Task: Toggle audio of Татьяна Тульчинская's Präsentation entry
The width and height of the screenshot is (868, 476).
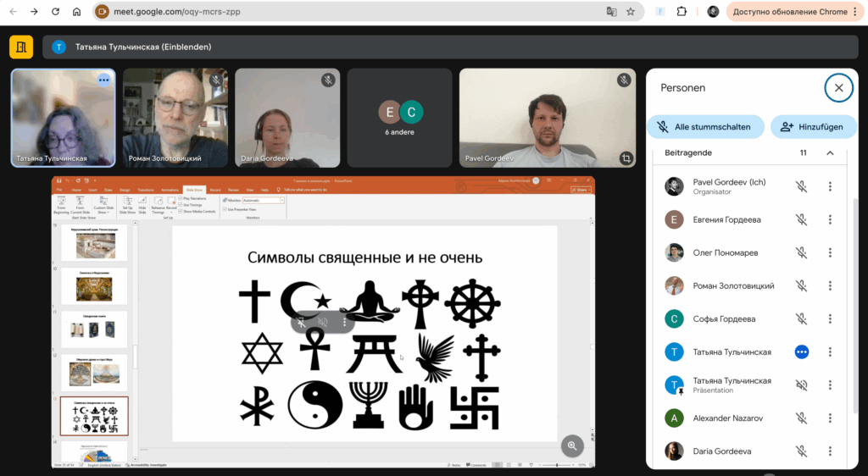Action: coord(801,385)
